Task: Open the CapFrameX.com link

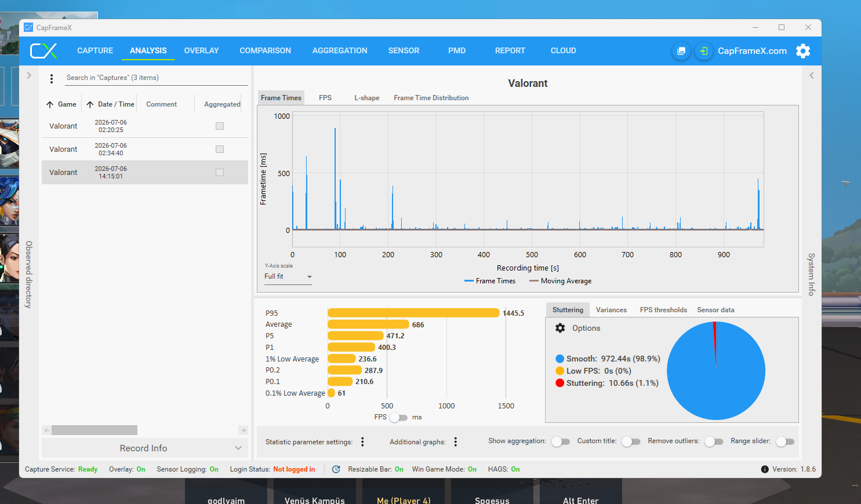Action: [752, 51]
